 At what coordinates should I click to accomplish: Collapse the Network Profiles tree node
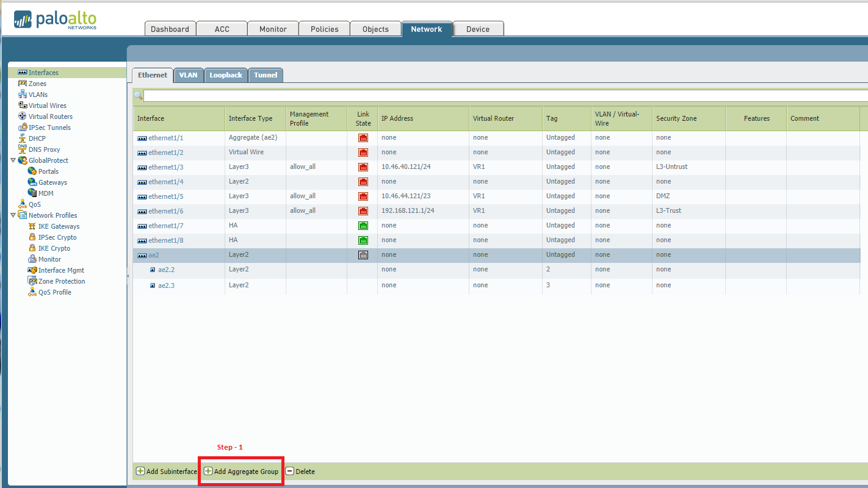point(13,215)
